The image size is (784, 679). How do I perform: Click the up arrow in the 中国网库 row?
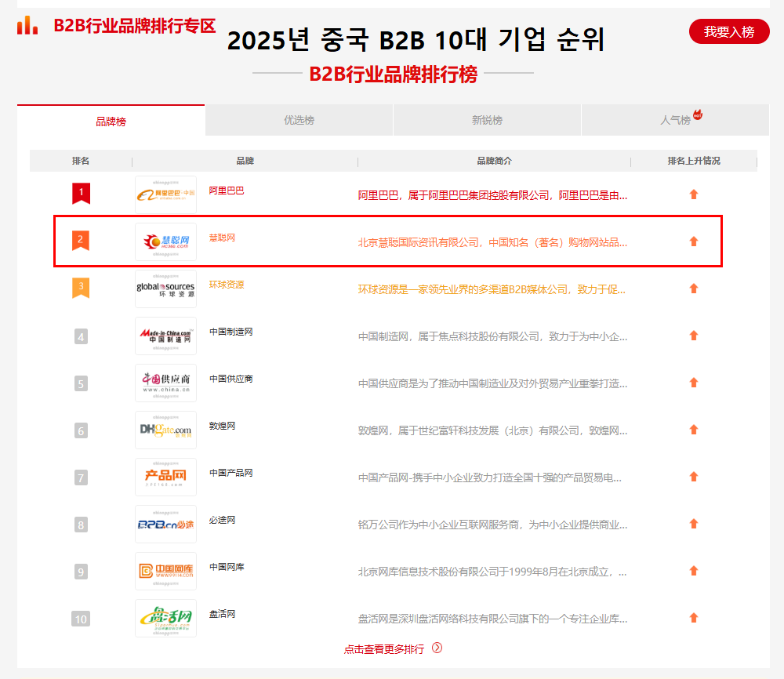tap(694, 571)
